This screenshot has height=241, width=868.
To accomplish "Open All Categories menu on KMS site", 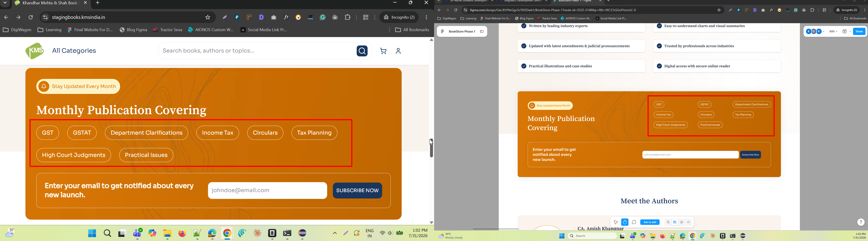I will pos(74,51).
